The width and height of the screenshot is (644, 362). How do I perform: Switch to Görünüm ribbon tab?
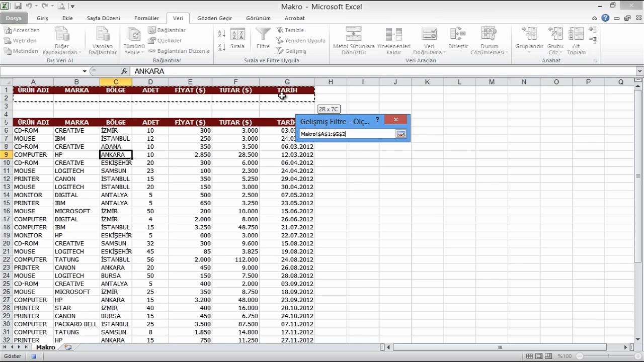tap(258, 18)
